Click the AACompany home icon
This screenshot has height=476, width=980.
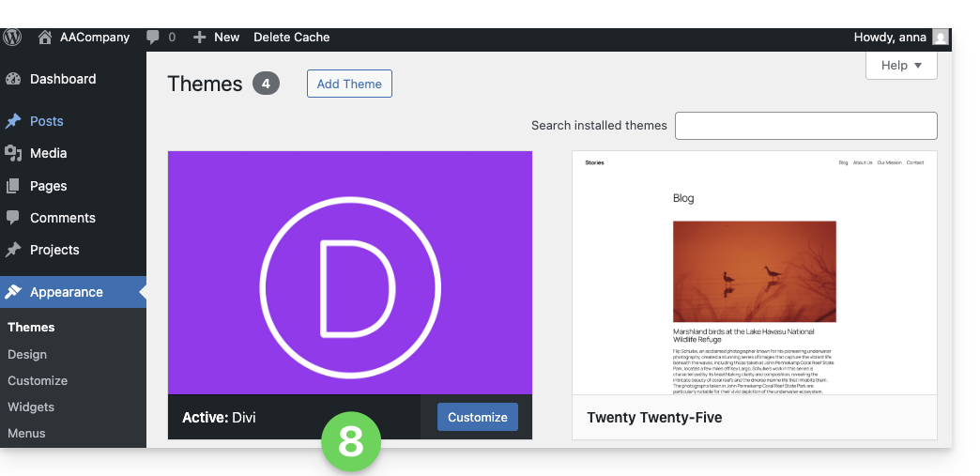tap(44, 38)
